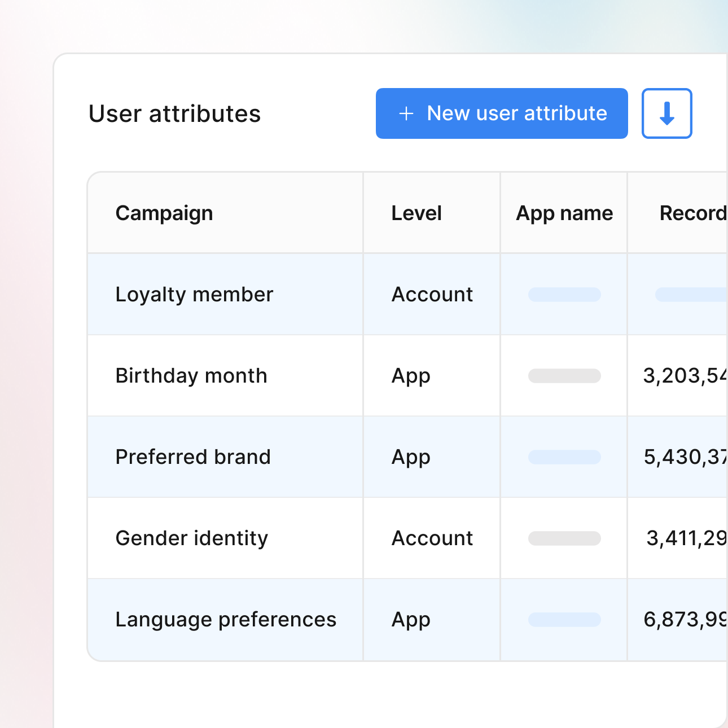Click the record count 6,873,99 for Language preferences
Screen dimensions: 728x728
[x=685, y=619]
